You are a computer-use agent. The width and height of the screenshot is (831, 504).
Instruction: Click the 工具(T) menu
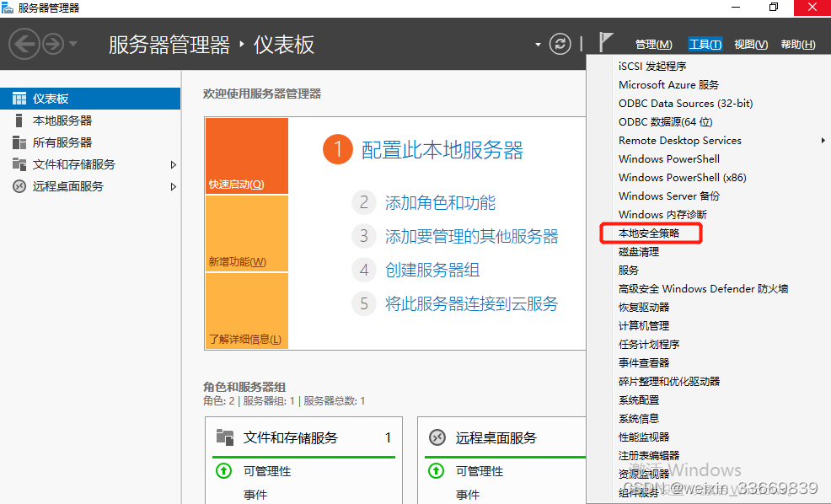point(705,45)
